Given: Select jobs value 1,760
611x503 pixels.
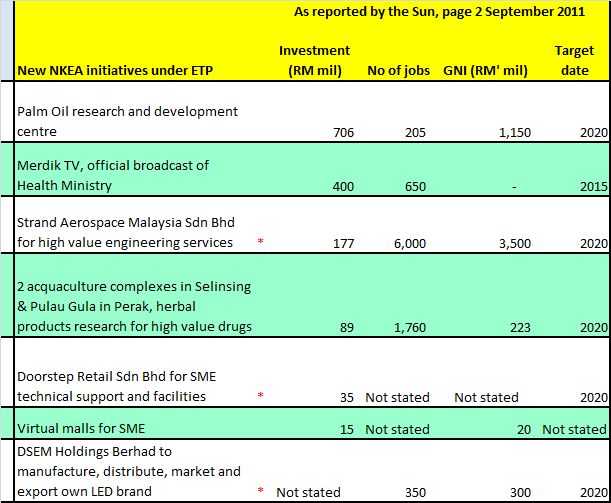Looking at the screenshot, I should click(x=410, y=327).
